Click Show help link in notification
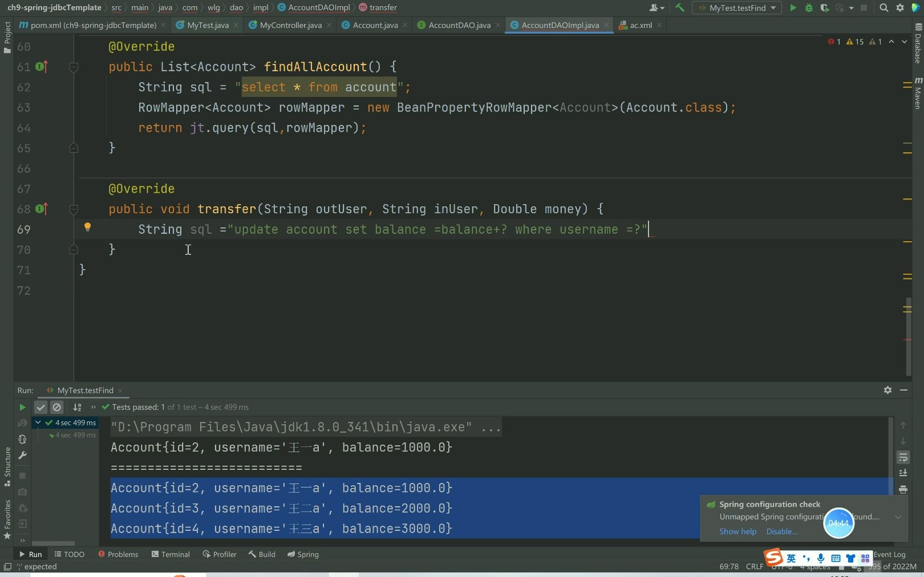This screenshot has height=577, width=924. click(x=737, y=531)
